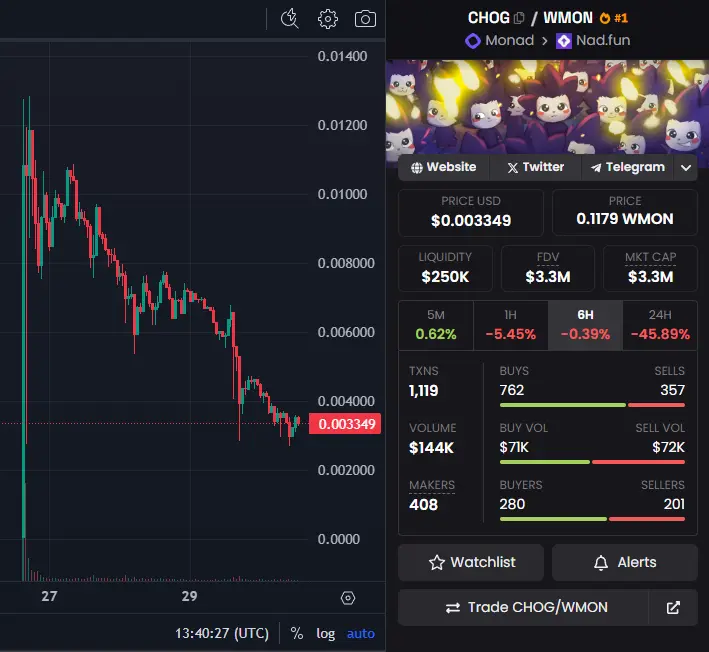This screenshot has width=709, height=652.
Task: Click the 27 date label on time axis
Action: [49, 596]
